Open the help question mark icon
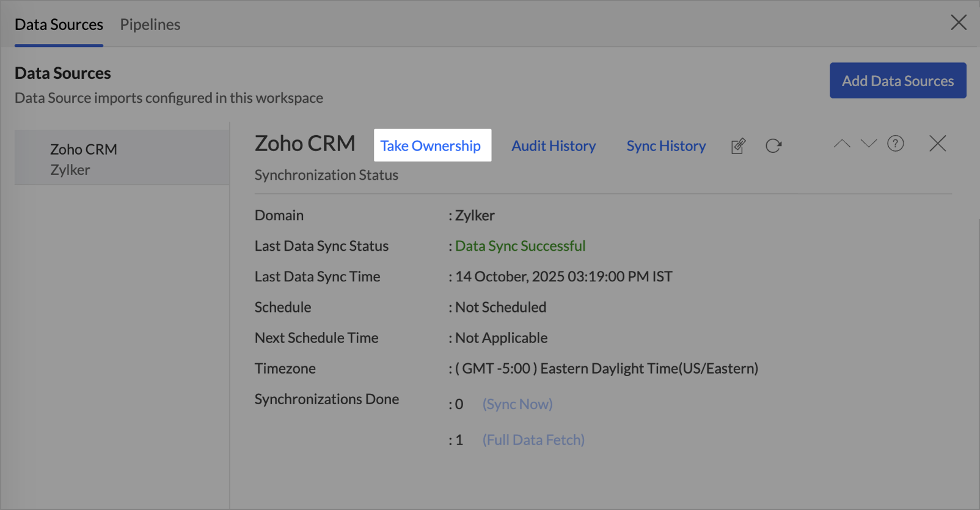Screen dimensions: 980x510 coord(896,144)
